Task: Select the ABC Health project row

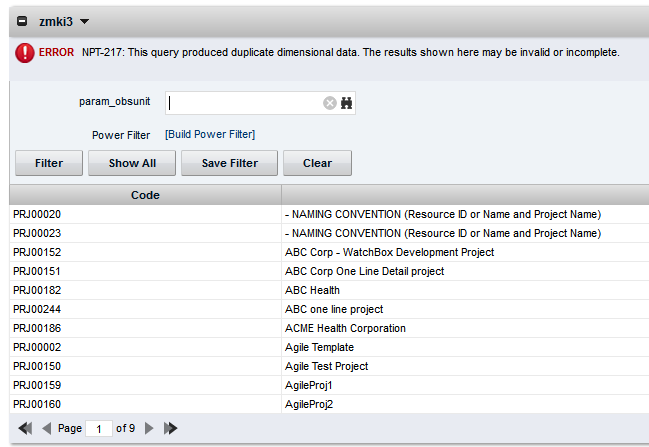Action: coord(329,290)
